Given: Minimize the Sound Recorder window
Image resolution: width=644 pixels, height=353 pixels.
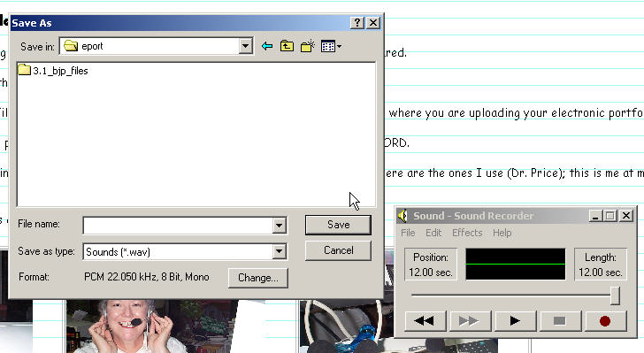Looking at the screenshot, I should click(x=595, y=216).
